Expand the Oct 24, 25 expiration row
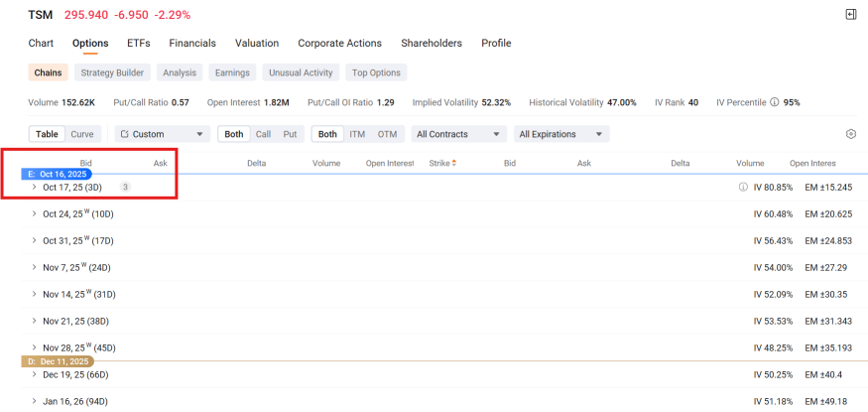Image resolution: width=868 pixels, height=412 pixels. pyautogui.click(x=35, y=213)
